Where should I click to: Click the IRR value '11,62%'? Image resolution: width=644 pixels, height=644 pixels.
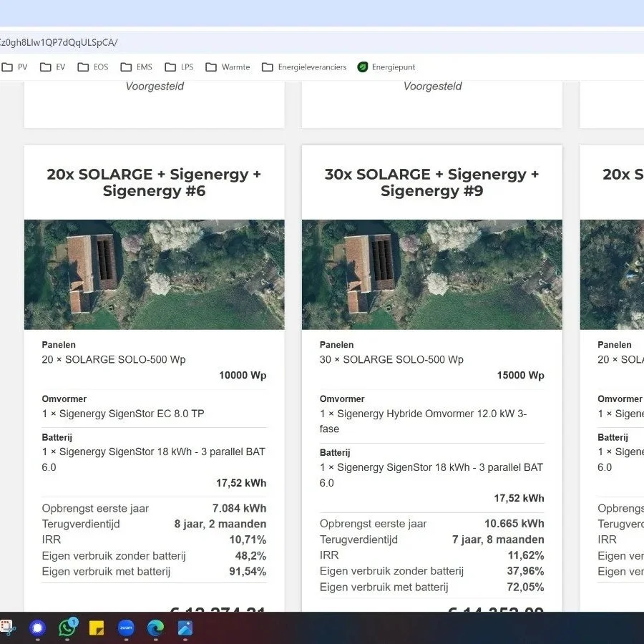(526, 555)
